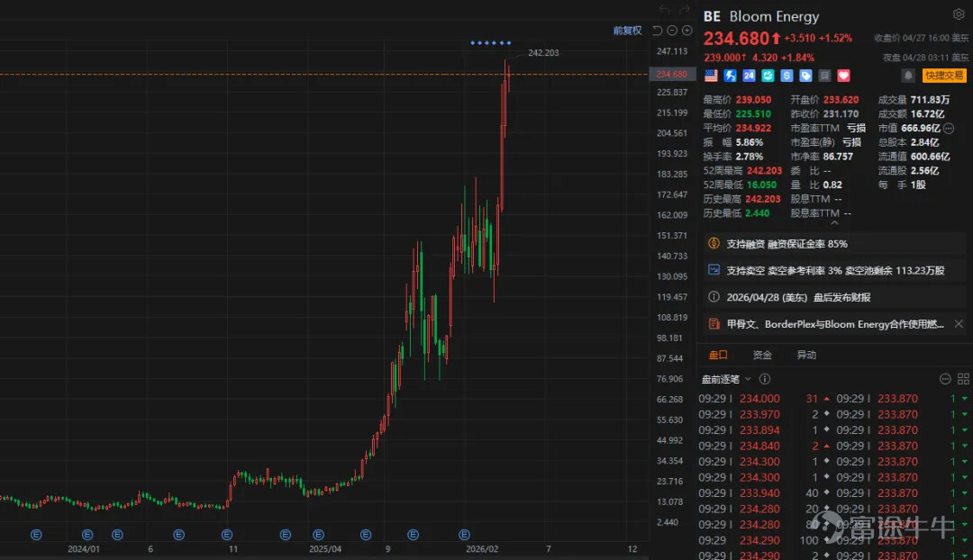The image size is (973, 560).
Task: Click the more options circle above tick list
Action: (x=945, y=379)
